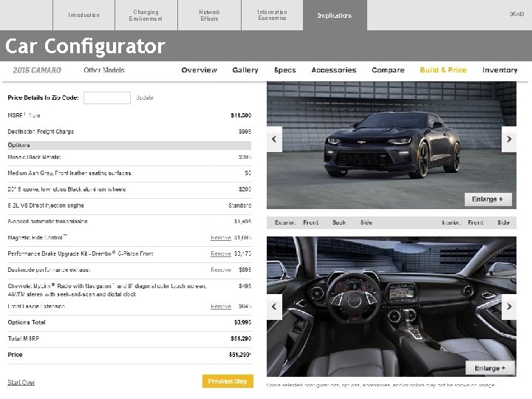Open the Accessories page
Image resolution: width=532 pixels, height=399 pixels.
[x=334, y=70]
